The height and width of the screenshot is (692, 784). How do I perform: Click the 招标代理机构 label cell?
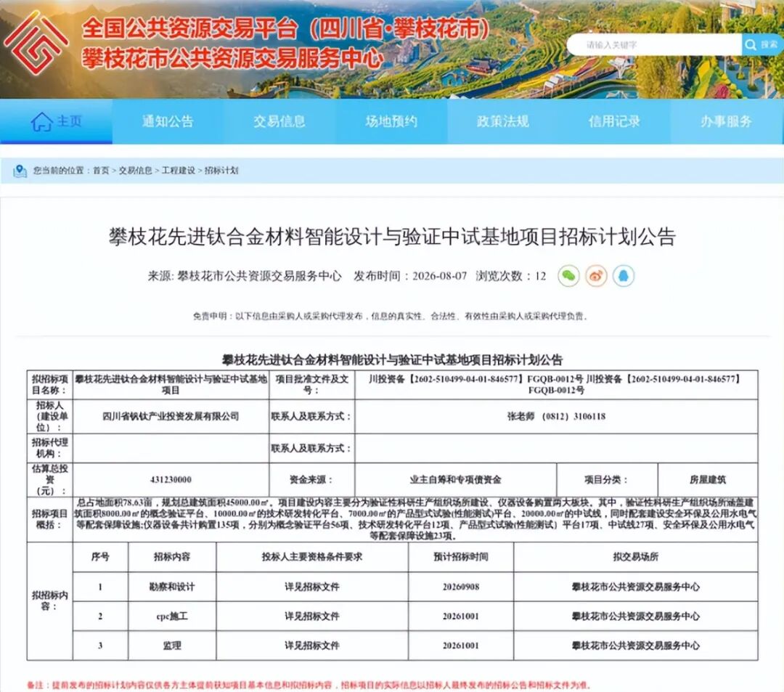(x=49, y=448)
